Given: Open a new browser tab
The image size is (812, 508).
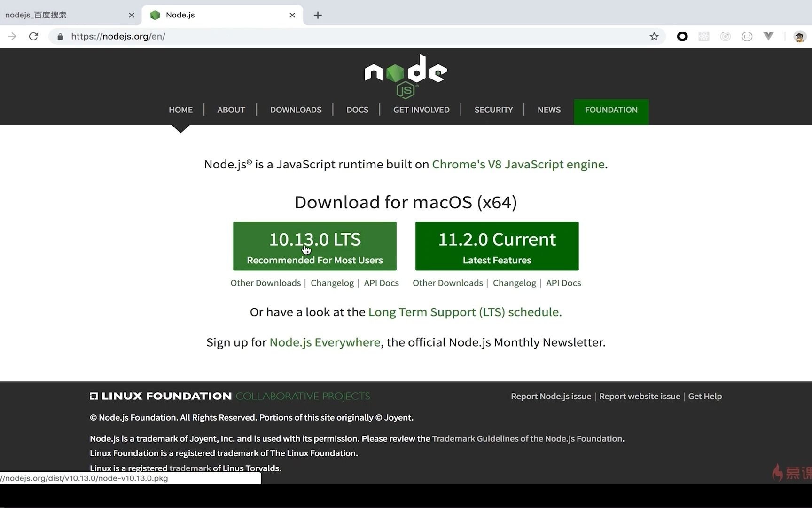Looking at the screenshot, I should tap(318, 15).
